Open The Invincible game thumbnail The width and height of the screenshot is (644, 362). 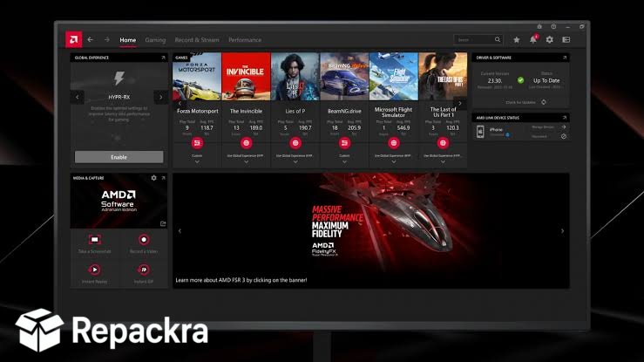click(x=246, y=77)
